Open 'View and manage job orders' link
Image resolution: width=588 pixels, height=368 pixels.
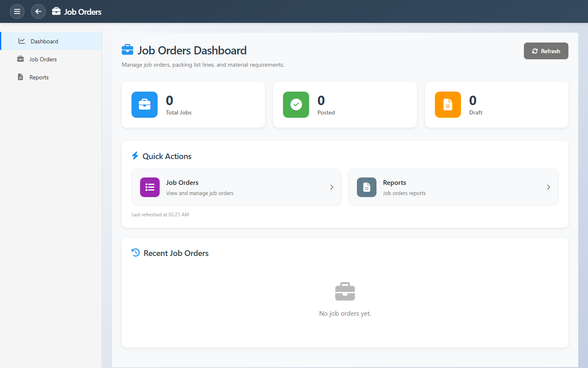coord(200,193)
